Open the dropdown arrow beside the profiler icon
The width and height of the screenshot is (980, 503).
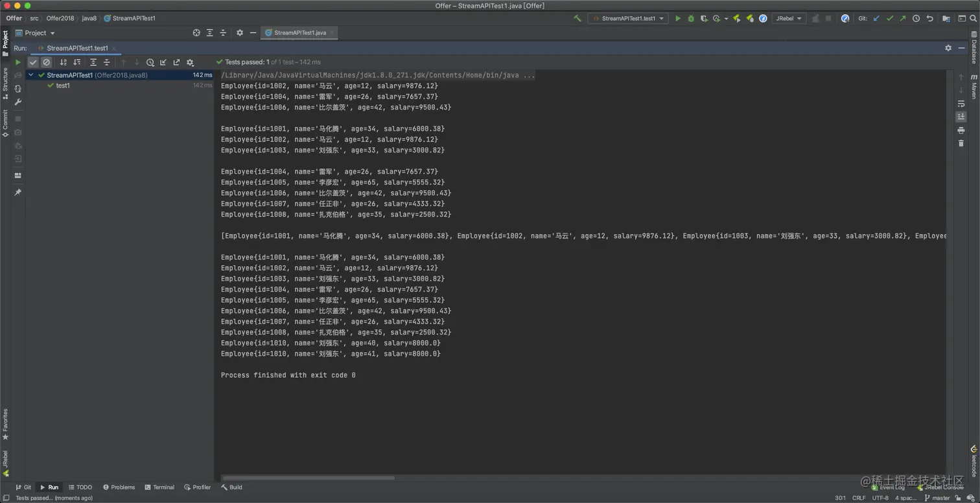pos(726,19)
